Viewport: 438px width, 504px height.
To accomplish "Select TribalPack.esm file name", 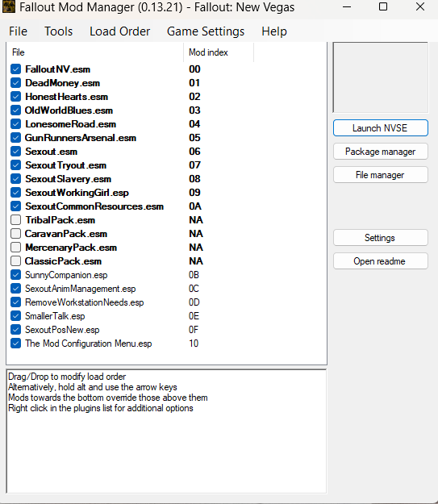I will [x=60, y=220].
